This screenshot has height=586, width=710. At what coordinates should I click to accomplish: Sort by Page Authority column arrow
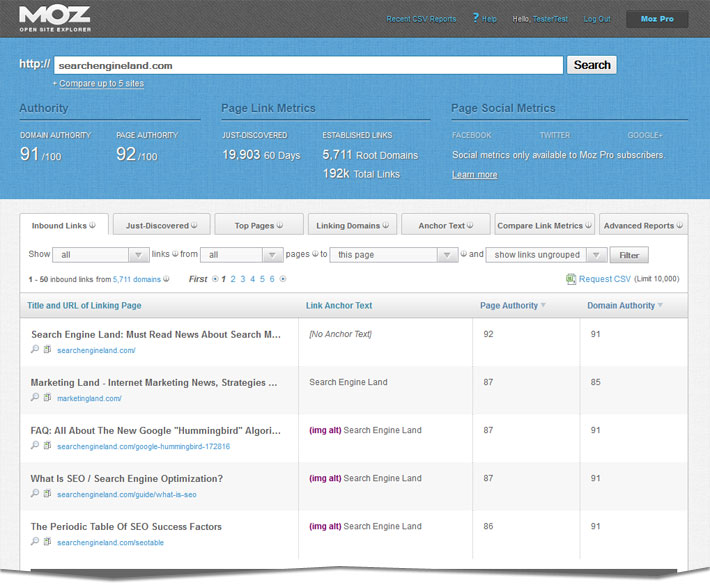click(543, 305)
